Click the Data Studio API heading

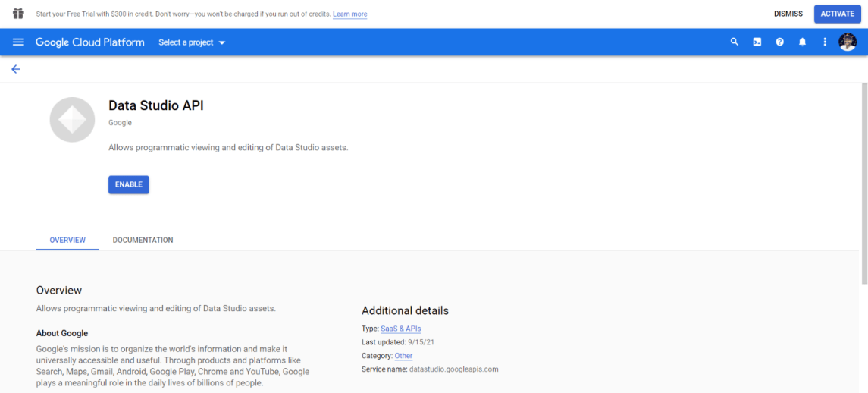[x=156, y=106]
